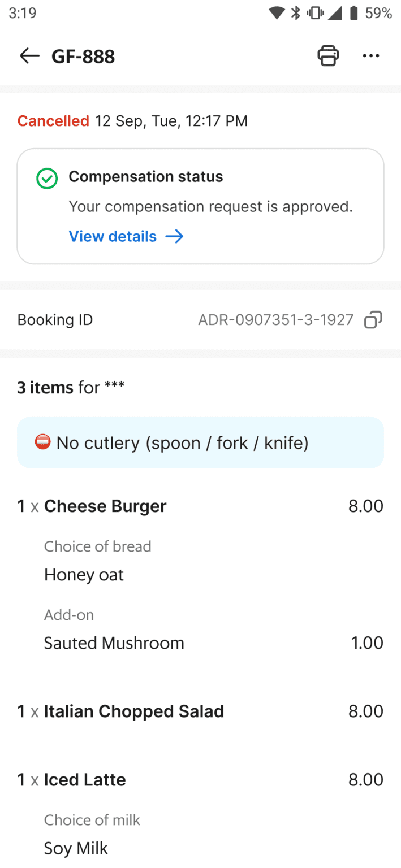
Task: Tap the Cancelled status label
Action: 53,121
